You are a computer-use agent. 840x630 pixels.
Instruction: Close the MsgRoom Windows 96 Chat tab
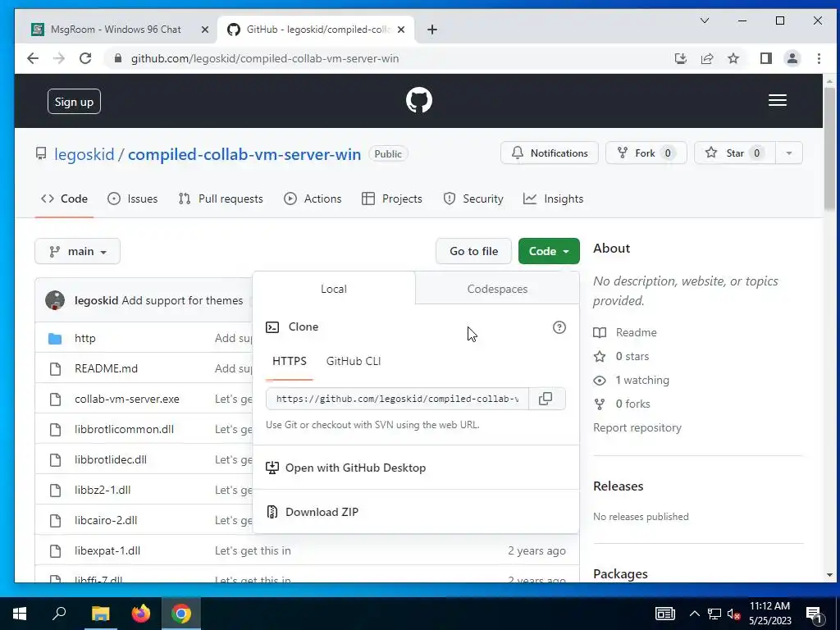click(x=204, y=30)
